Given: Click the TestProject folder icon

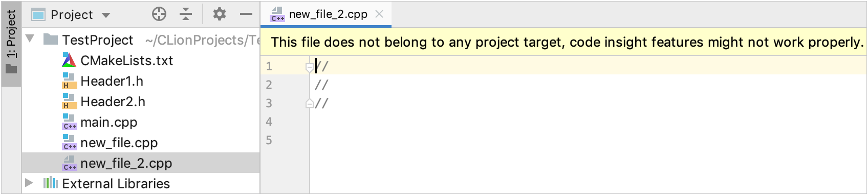Looking at the screenshot, I should point(51,40).
